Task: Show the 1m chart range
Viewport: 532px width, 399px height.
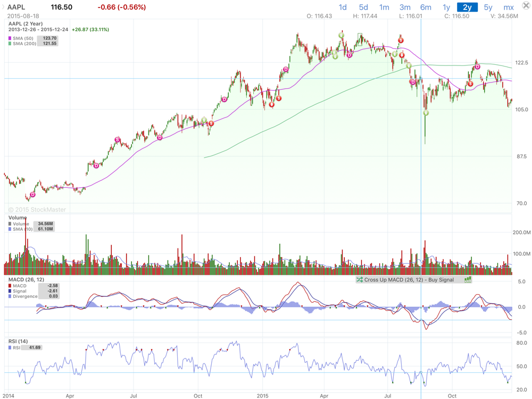Action: [x=384, y=7]
